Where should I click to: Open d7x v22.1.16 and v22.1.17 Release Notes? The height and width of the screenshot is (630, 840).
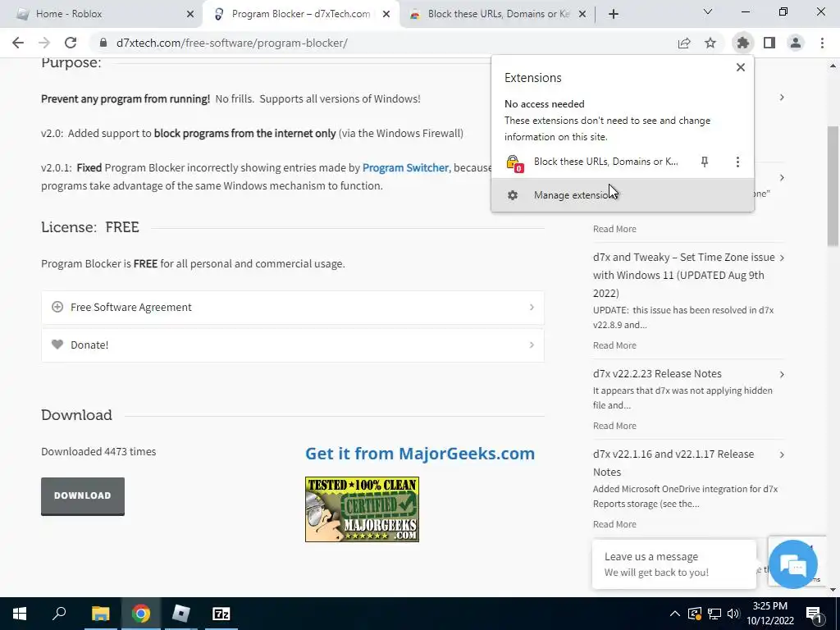[673, 463]
